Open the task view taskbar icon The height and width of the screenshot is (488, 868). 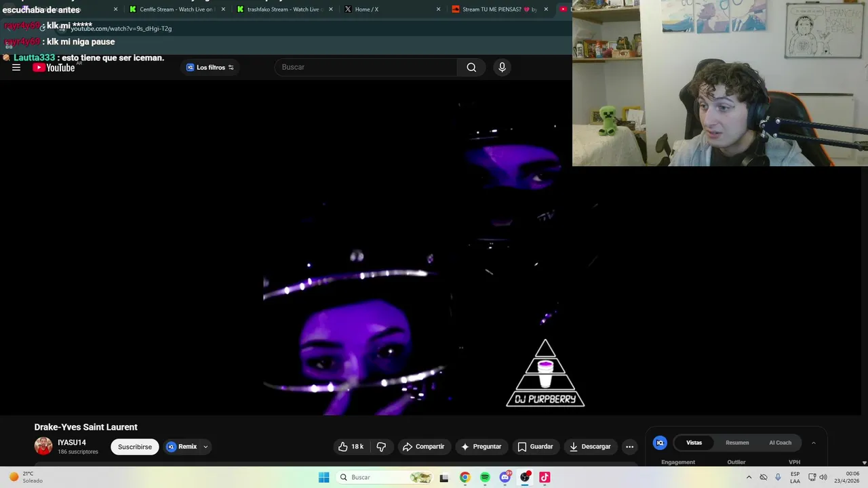(444, 477)
